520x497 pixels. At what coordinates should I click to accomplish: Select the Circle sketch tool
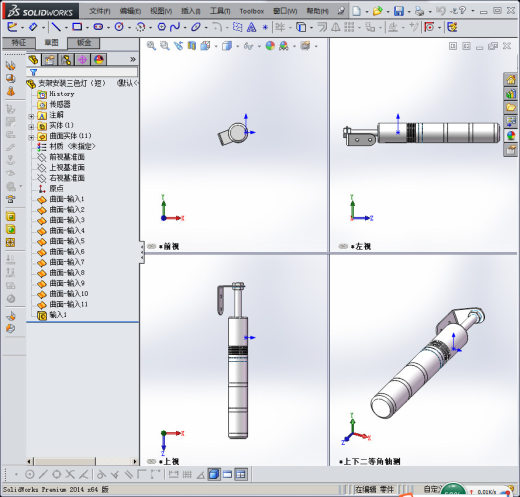[x=119, y=27]
